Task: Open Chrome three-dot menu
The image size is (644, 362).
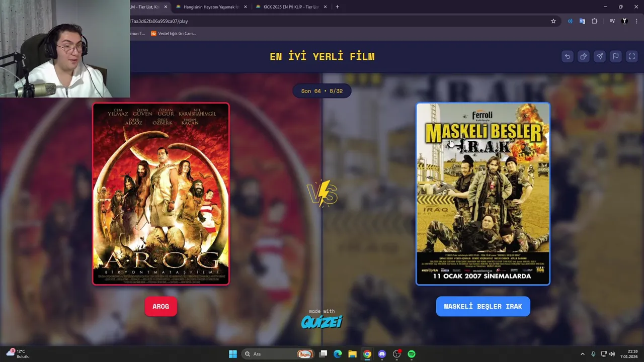Action: [636, 21]
